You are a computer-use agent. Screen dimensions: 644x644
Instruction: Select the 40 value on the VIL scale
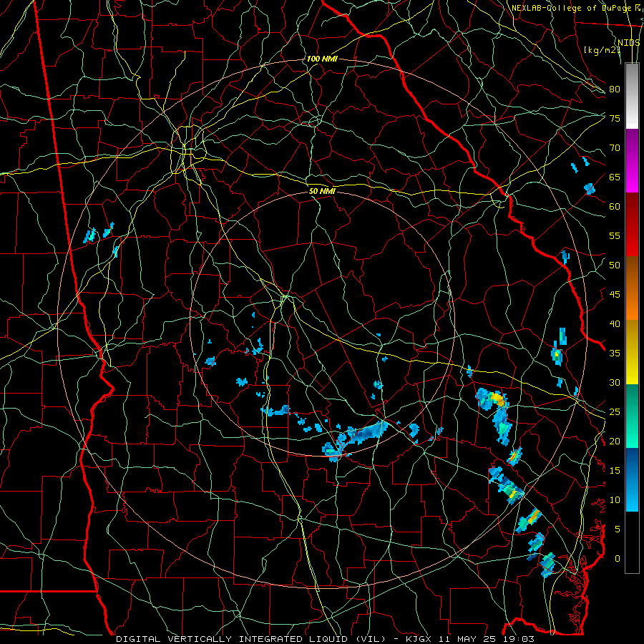click(615, 323)
